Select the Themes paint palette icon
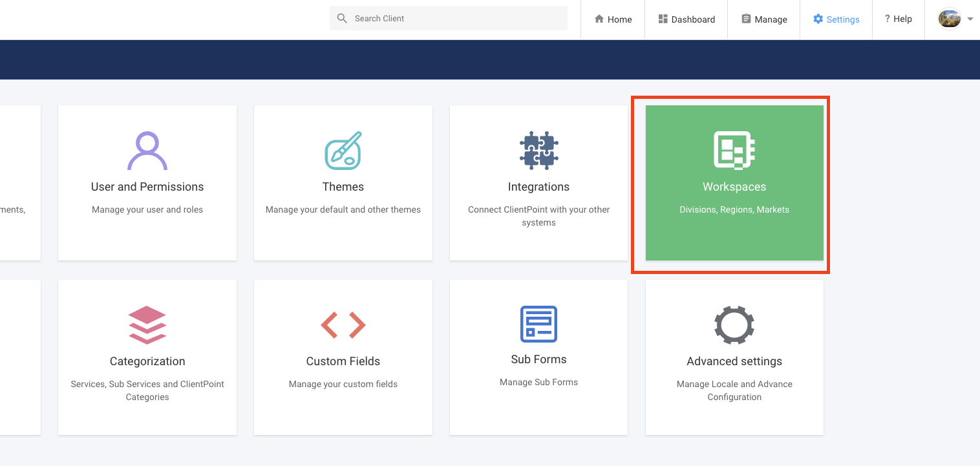980x466 pixels. tap(343, 150)
